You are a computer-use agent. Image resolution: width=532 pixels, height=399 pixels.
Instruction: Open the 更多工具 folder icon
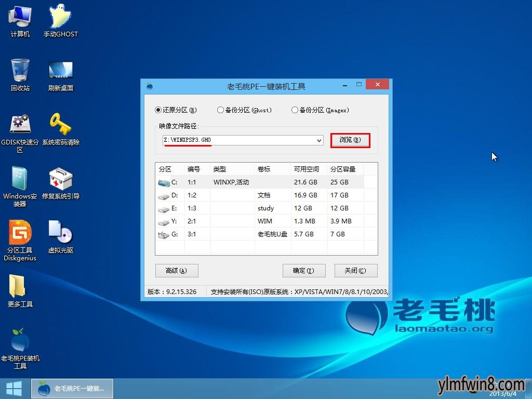20,291
